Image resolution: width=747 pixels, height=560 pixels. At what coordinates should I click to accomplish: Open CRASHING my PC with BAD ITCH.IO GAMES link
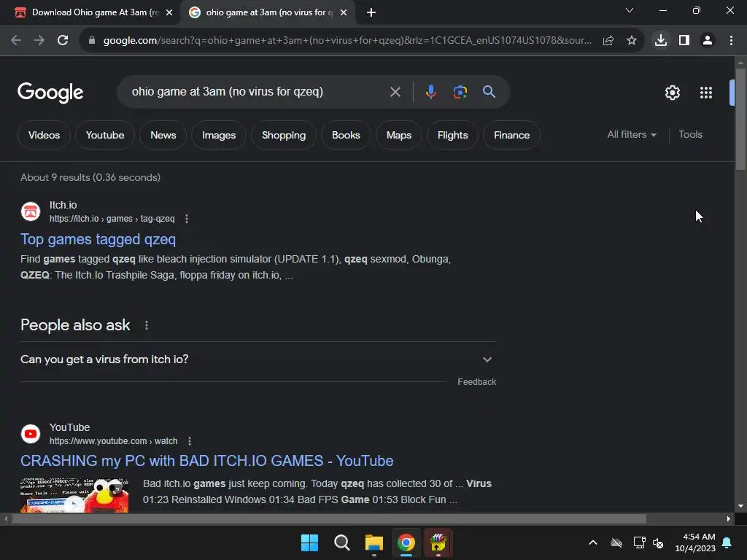pos(206,461)
